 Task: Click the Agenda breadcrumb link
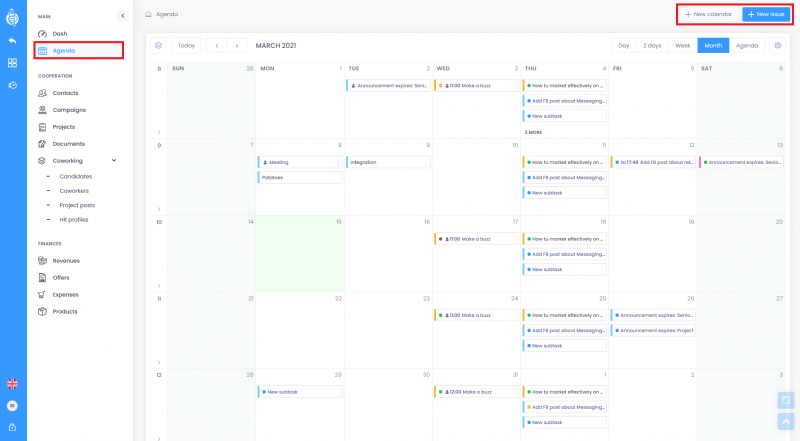[167, 14]
